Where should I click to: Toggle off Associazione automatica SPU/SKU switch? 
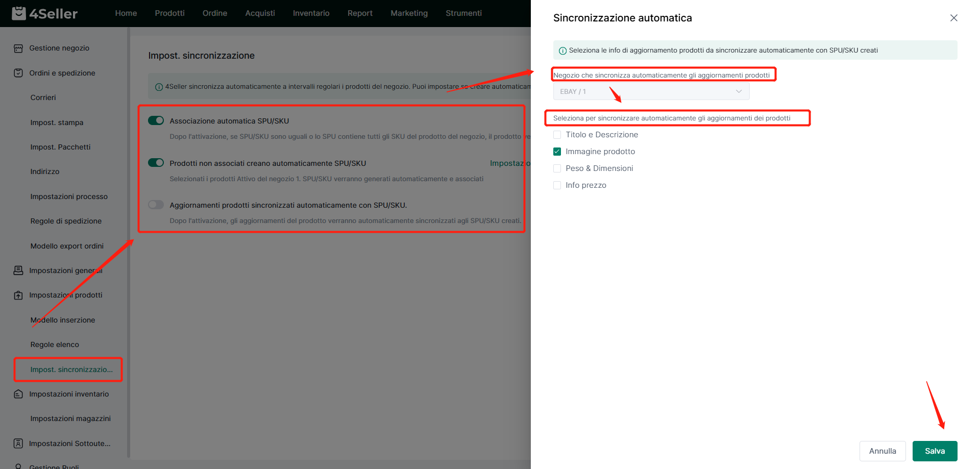point(156,120)
